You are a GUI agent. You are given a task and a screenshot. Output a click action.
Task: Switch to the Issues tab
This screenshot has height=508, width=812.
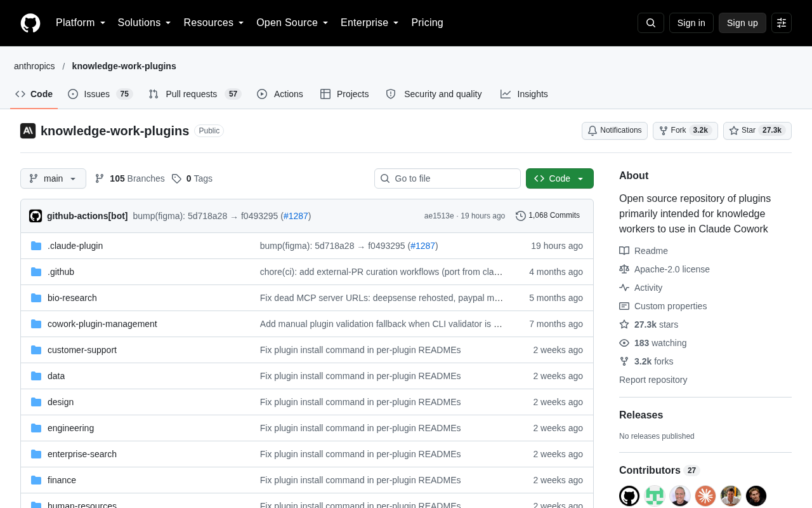100,94
